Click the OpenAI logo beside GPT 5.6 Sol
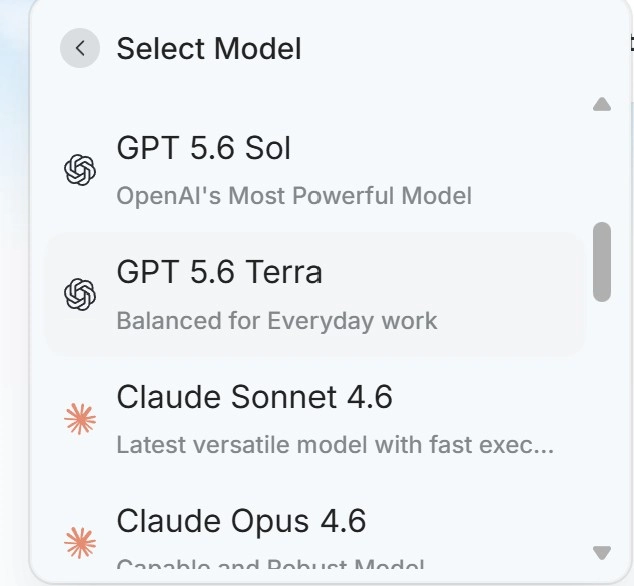Viewport: 634px width, 586px height. (80, 170)
